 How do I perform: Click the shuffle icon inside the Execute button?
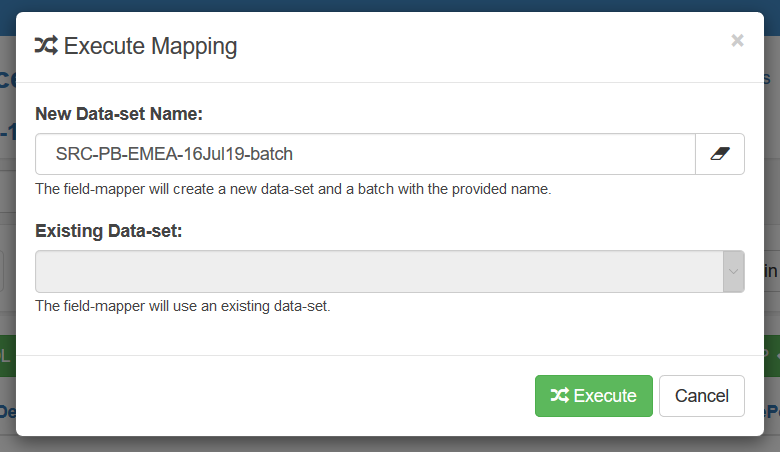click(560, 396)
